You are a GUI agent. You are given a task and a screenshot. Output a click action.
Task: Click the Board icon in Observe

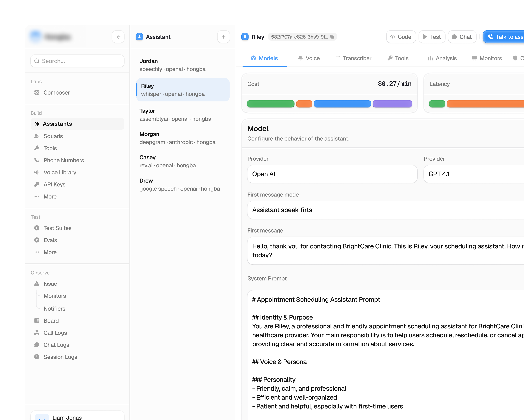tap(37, 321)
